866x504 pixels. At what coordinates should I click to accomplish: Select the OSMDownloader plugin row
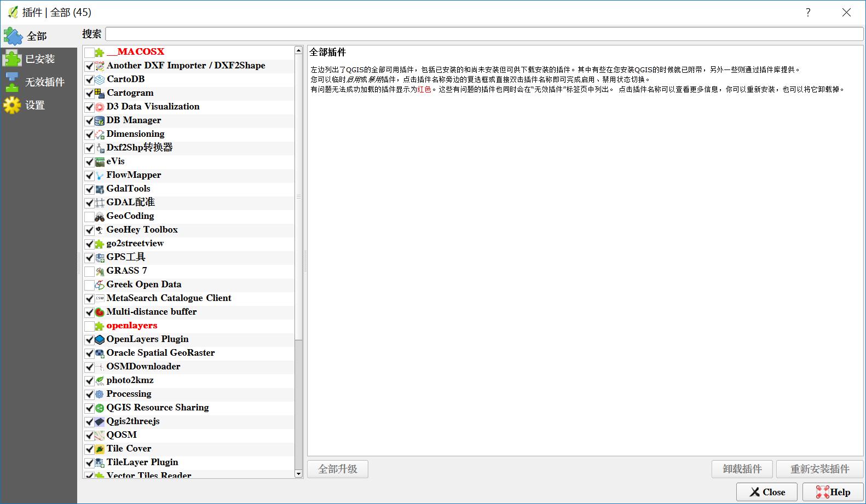coord(189,367)
